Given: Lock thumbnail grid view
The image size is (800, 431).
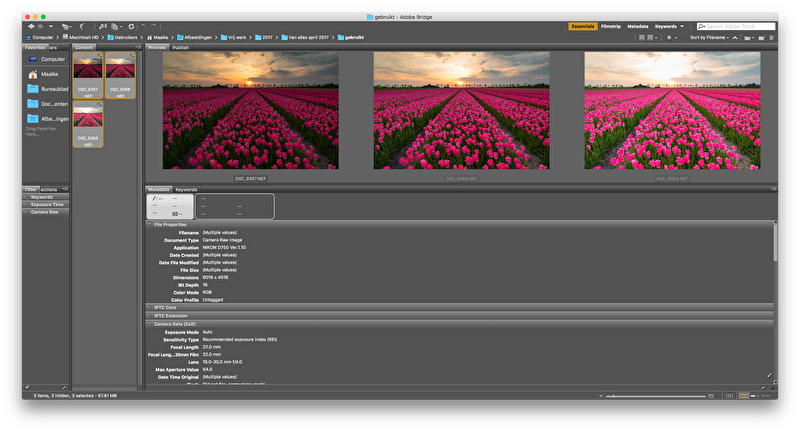Looking at the screenshot, I should (729, 396).
